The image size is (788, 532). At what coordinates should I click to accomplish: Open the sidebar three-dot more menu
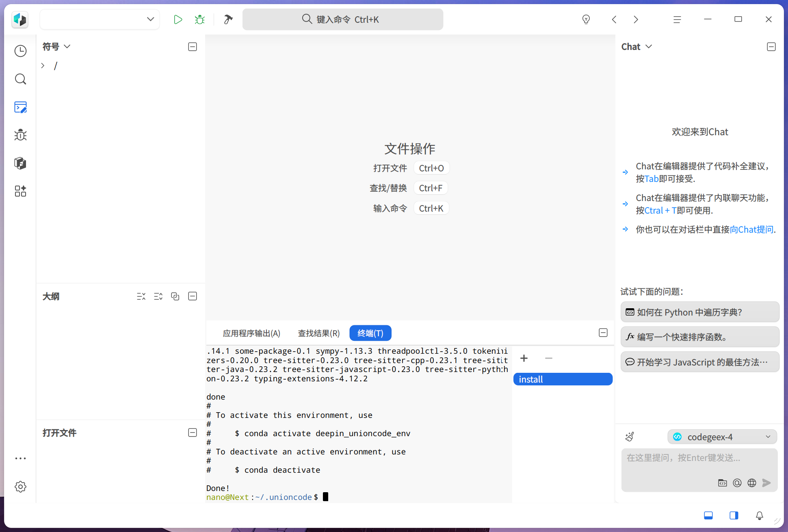coord(20,458)
